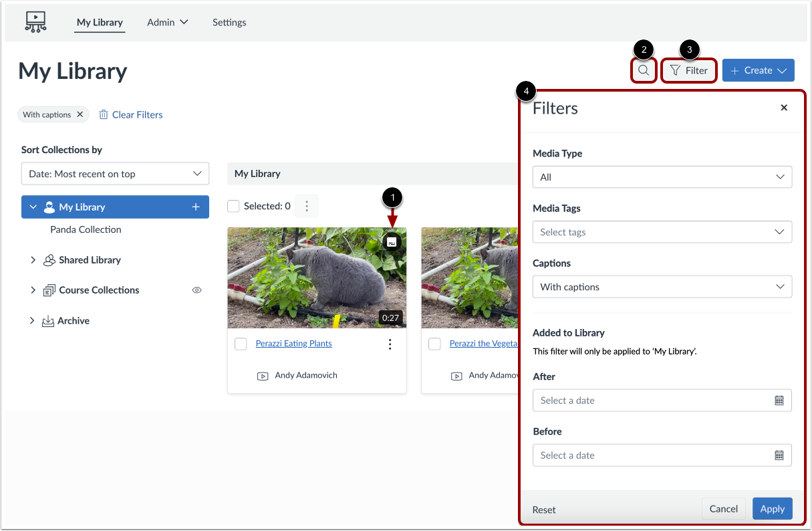Add collection with My Library plus icon
The width and height of the screenshot is (812, 531).
[196, 207]
